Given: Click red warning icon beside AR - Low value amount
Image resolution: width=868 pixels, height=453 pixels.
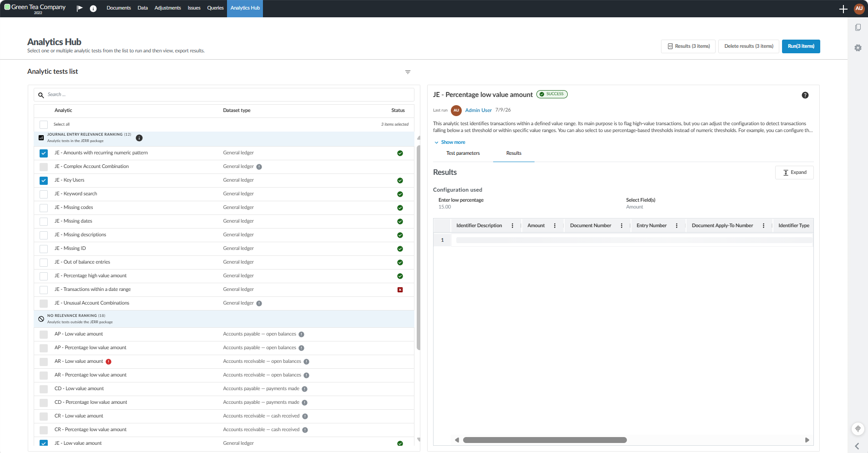Looking at the screenshot, I should coord(108,361).
